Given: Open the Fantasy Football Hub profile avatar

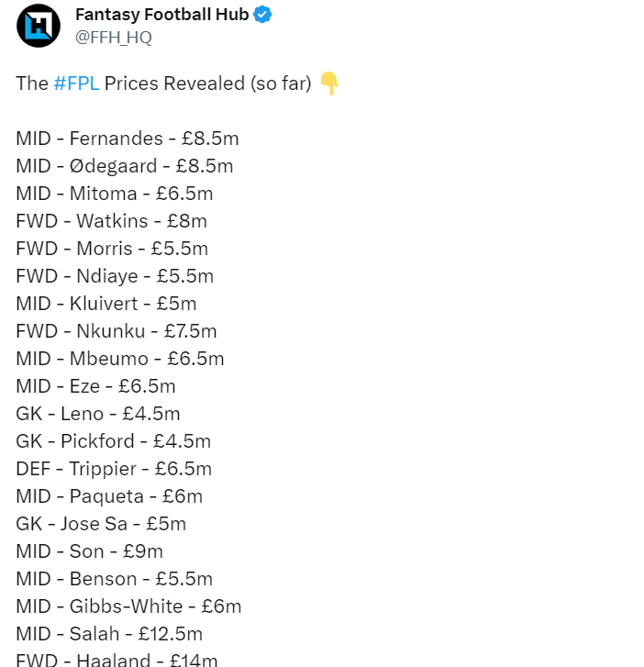Looking at the screenshot, I should (39, 26).
